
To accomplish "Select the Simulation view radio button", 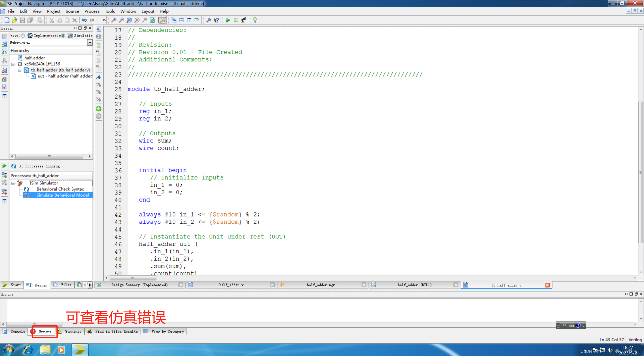I will tap(63, 36).
